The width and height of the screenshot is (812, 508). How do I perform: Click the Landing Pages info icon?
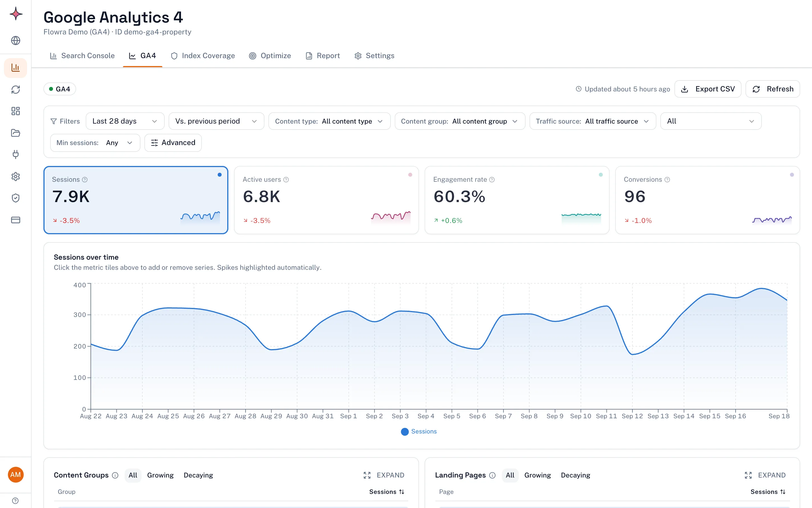point(492,475)
